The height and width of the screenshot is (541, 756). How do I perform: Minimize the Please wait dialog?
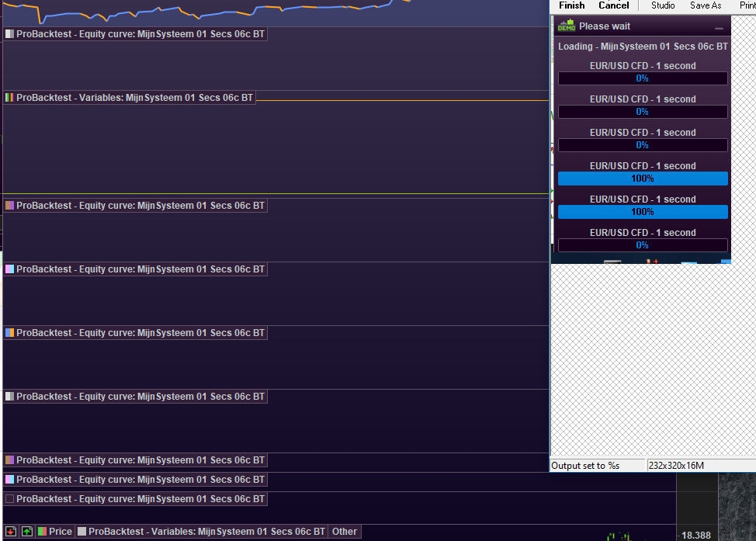point(719,28)
